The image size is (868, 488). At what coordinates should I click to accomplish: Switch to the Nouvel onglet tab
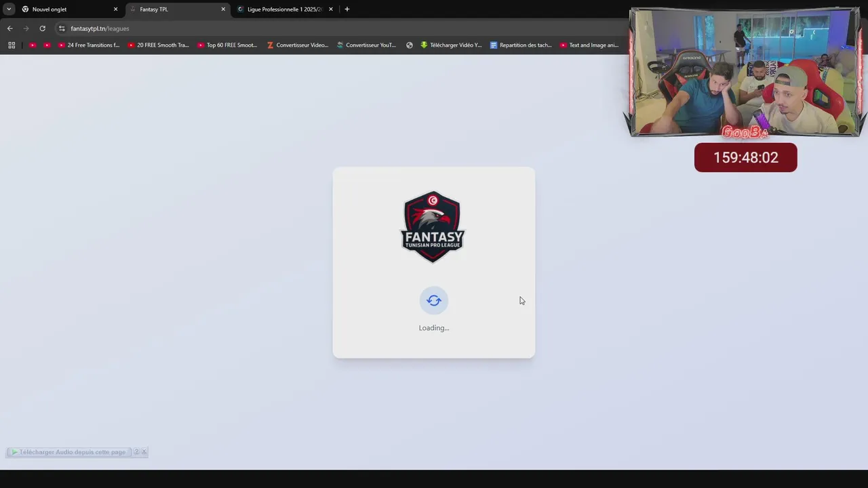click(69, 9)
